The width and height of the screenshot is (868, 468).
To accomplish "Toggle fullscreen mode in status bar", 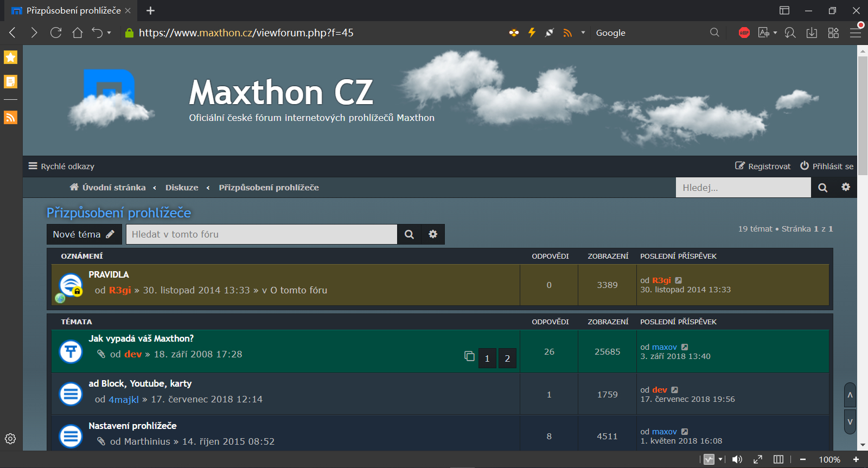I will coord(758,459).
